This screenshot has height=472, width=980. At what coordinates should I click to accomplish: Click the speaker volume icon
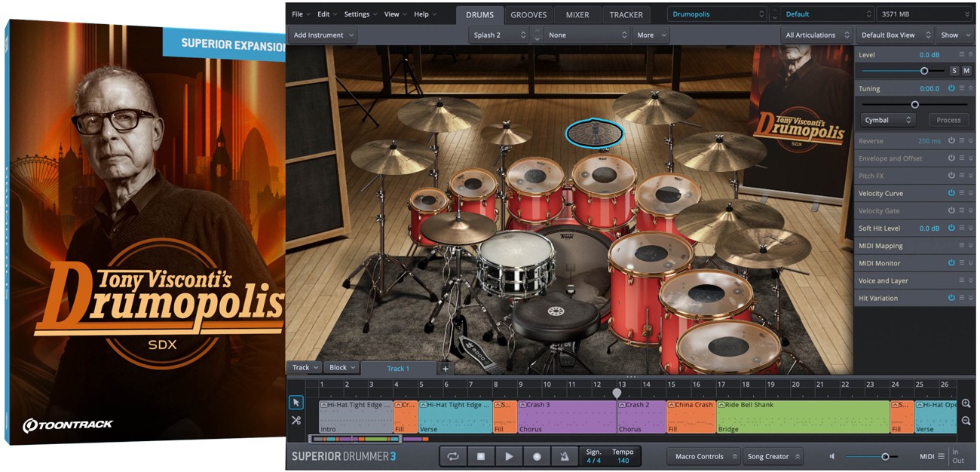click(x=833, y=455)
